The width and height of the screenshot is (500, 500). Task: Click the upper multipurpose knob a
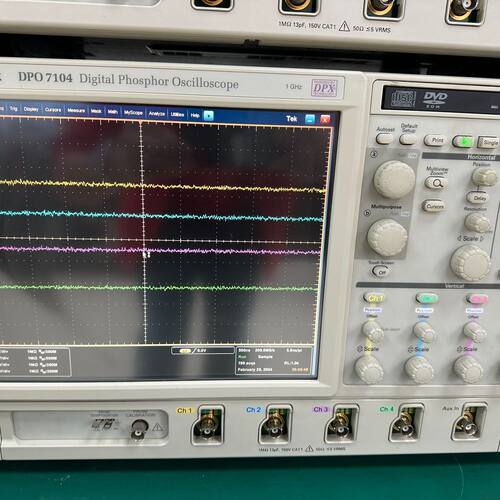pos(394,179)
